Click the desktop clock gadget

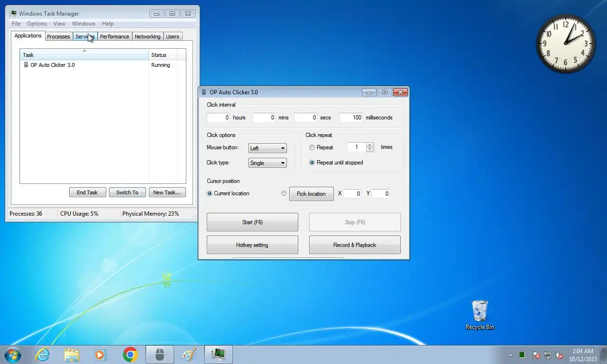click(565, 43)
